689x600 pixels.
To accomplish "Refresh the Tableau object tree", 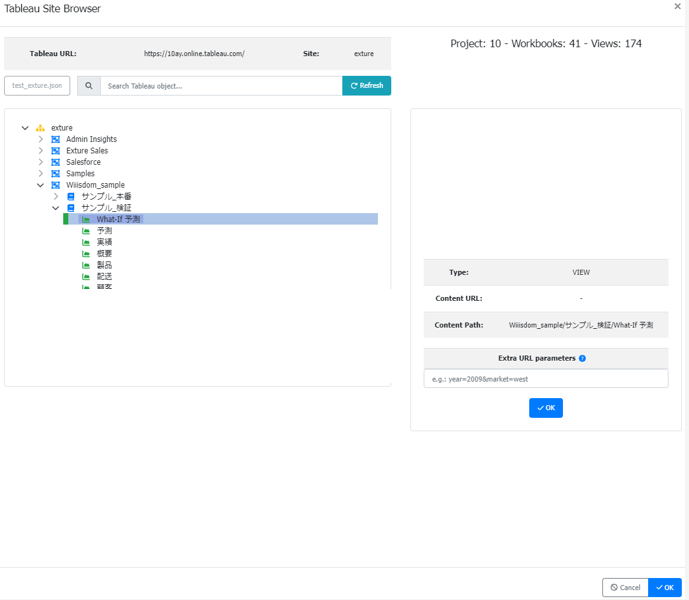I will tap(366, 86).
